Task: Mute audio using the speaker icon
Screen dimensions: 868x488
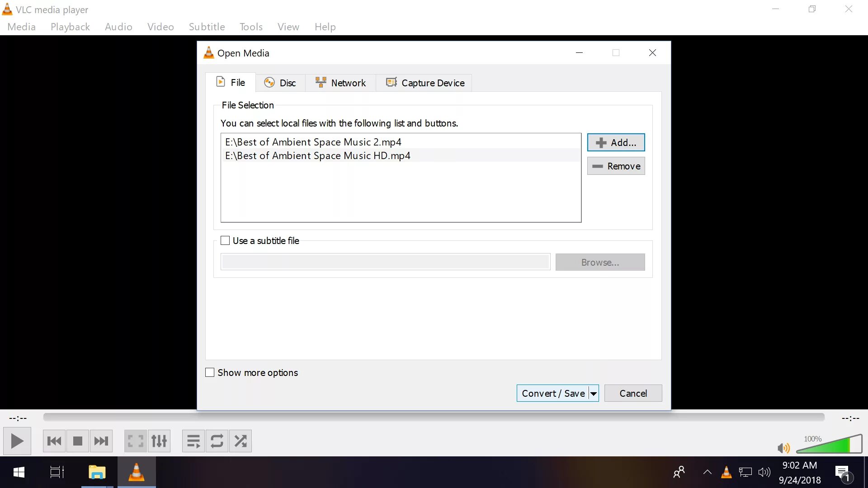Action: point(783,448)
